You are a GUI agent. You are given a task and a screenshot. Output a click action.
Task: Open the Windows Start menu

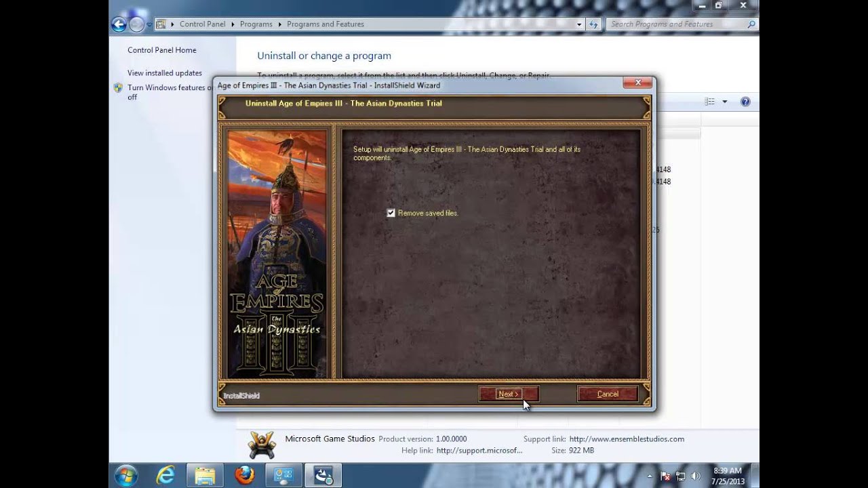[126, 475]
